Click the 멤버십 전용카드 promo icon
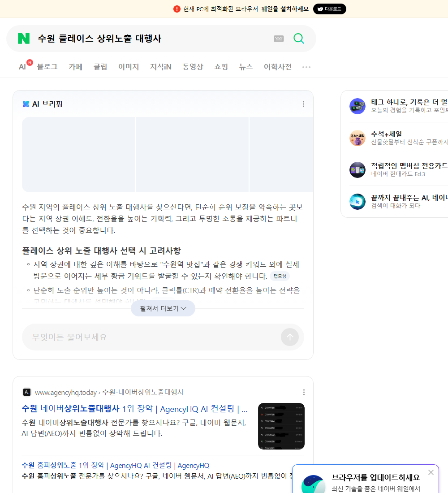The height and width of the screenshot is (493, 448). coord(358,170)
